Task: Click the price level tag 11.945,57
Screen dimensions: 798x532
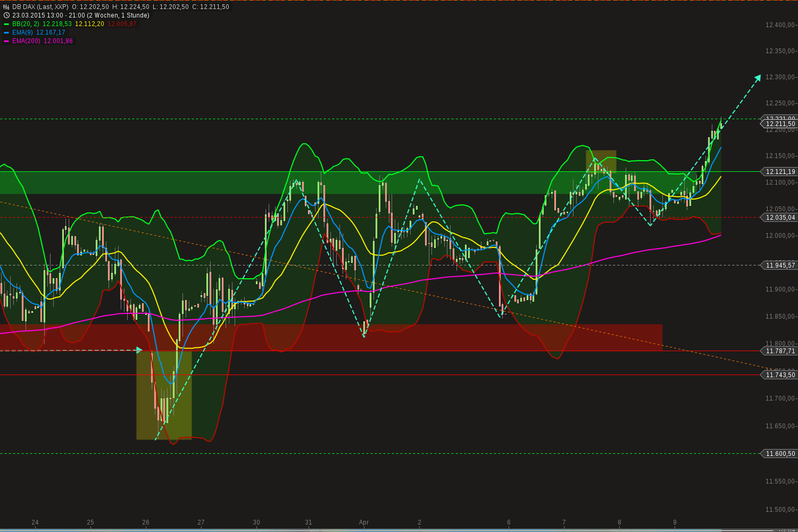Action: pos(780,265)
